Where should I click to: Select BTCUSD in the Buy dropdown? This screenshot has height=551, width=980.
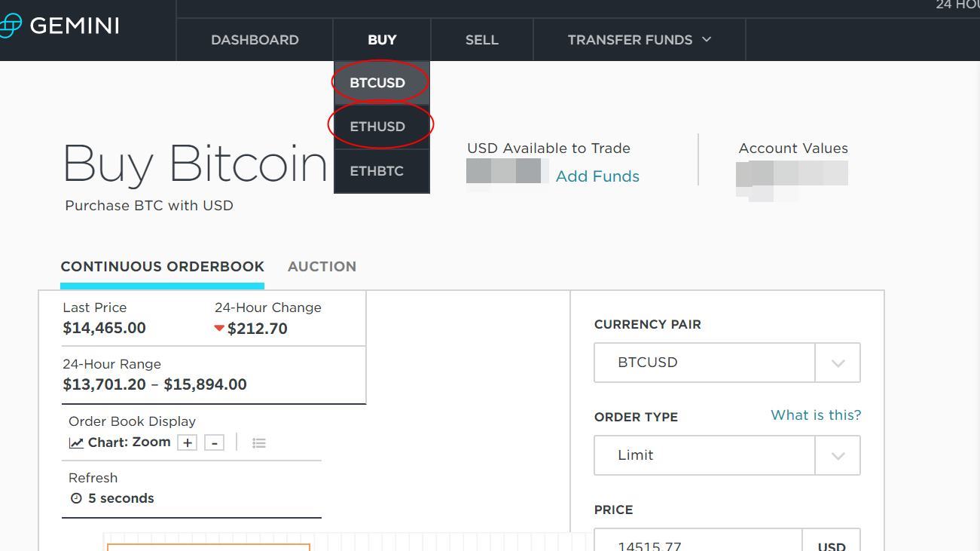point(379,83)
